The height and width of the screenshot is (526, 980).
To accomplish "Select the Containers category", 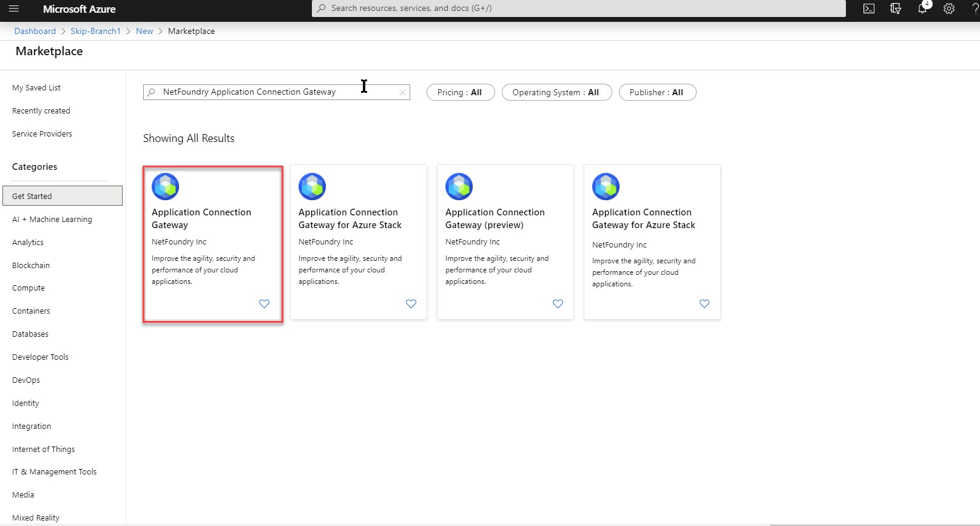I will tap(31, 311).
